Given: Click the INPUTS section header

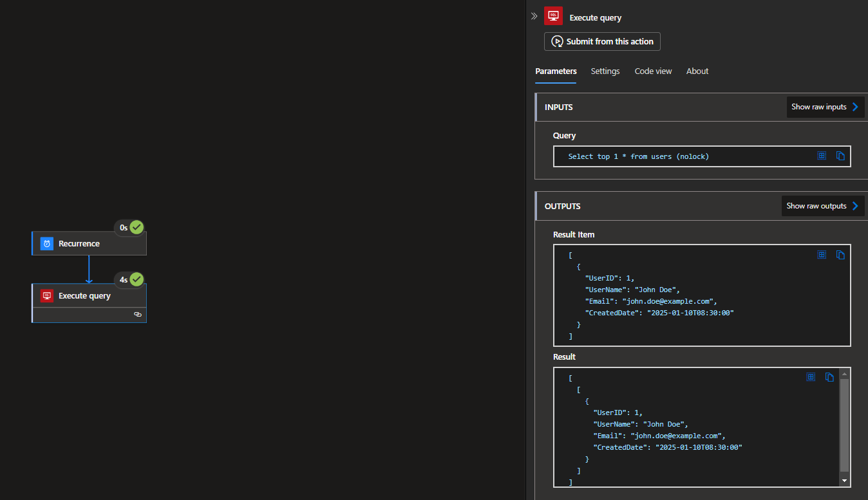Looking at the screenshot, I should pyautogui.click(x=702, y=107).
